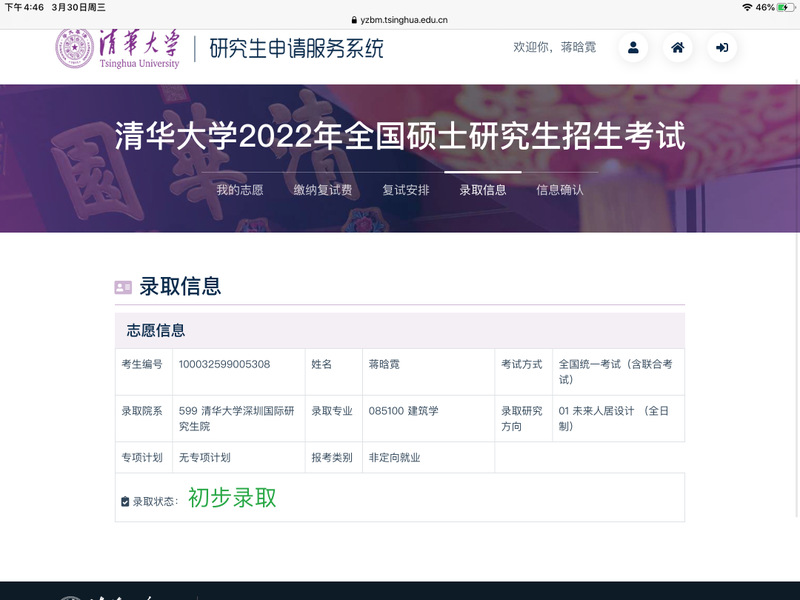This screenshot has height=600, width=800.
Task: Click the 专项计划 label cell
Action: [144, 457]
